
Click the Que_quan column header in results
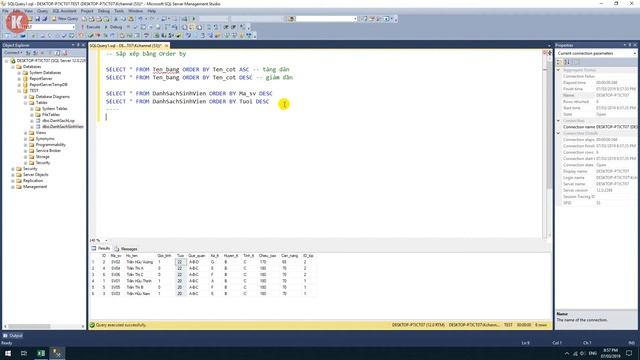[197, 256]
